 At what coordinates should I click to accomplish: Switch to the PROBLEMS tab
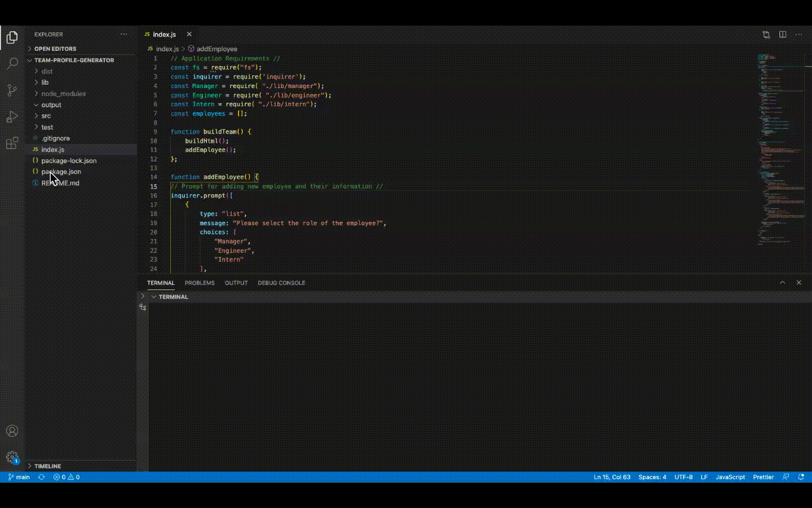[x=200, y=283]
